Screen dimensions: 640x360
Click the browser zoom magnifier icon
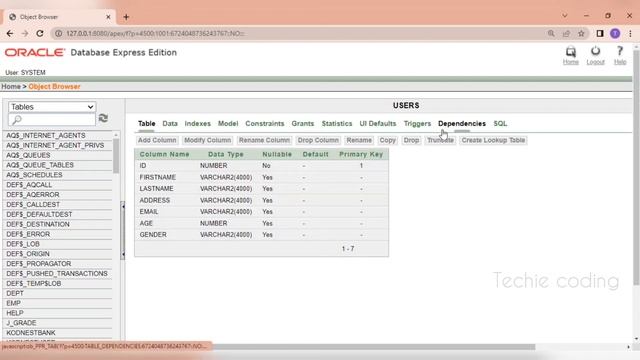tap(551, 33)
